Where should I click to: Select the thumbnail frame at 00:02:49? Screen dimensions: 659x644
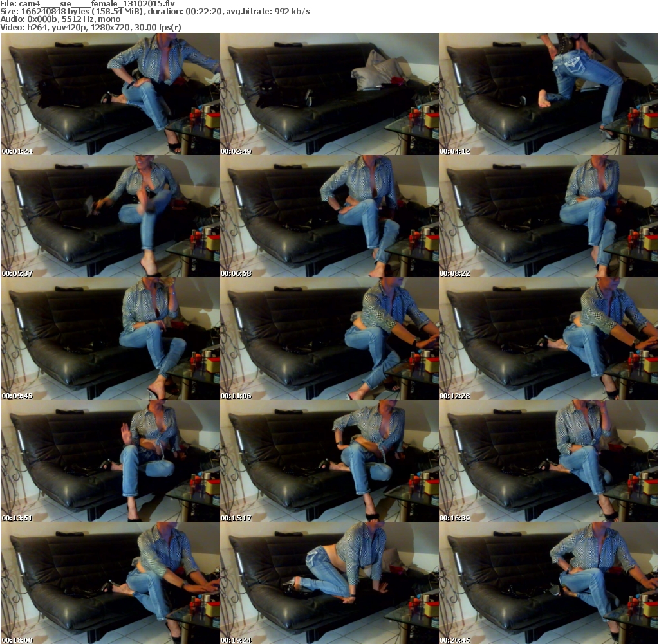(329, 94)
